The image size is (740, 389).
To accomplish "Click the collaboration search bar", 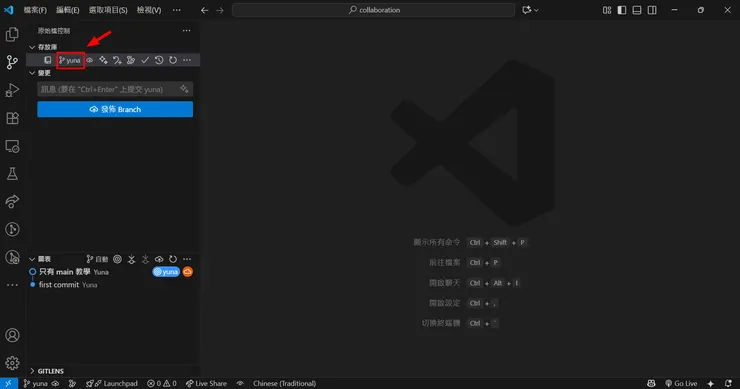I will click(373, 10).
